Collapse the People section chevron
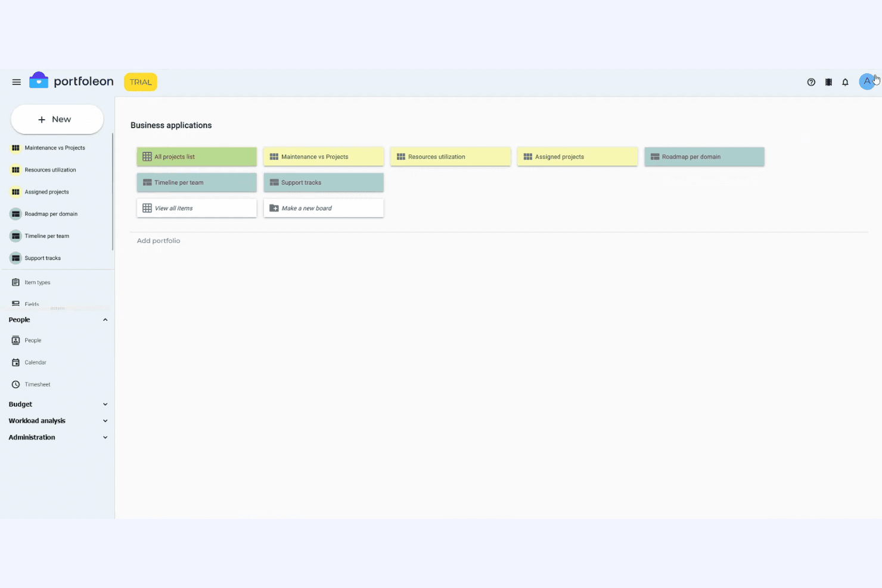Image resolution: width=882 pixels, height=588 pixels. coord(105,320)
